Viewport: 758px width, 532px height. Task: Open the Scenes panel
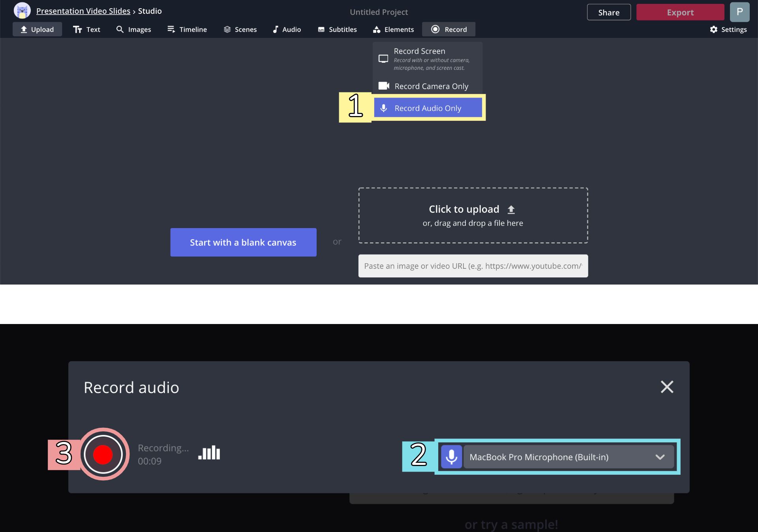(x=240, y=30)
